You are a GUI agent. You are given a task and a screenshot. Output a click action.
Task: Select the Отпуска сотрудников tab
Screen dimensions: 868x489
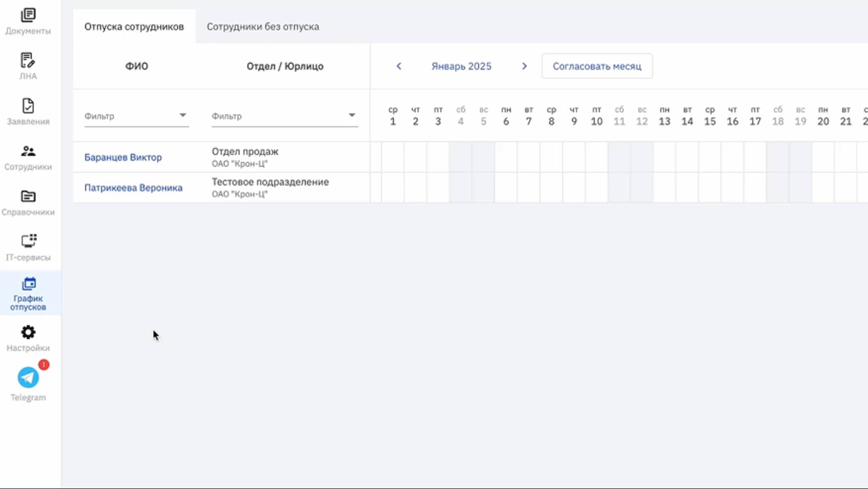(134, 27)
